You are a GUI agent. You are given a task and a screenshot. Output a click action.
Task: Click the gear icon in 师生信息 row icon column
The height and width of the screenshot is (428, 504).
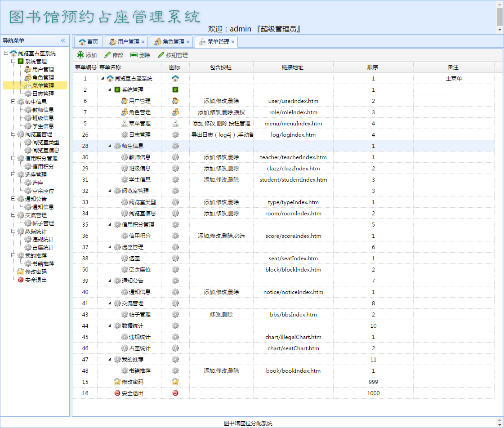(175, 146)
